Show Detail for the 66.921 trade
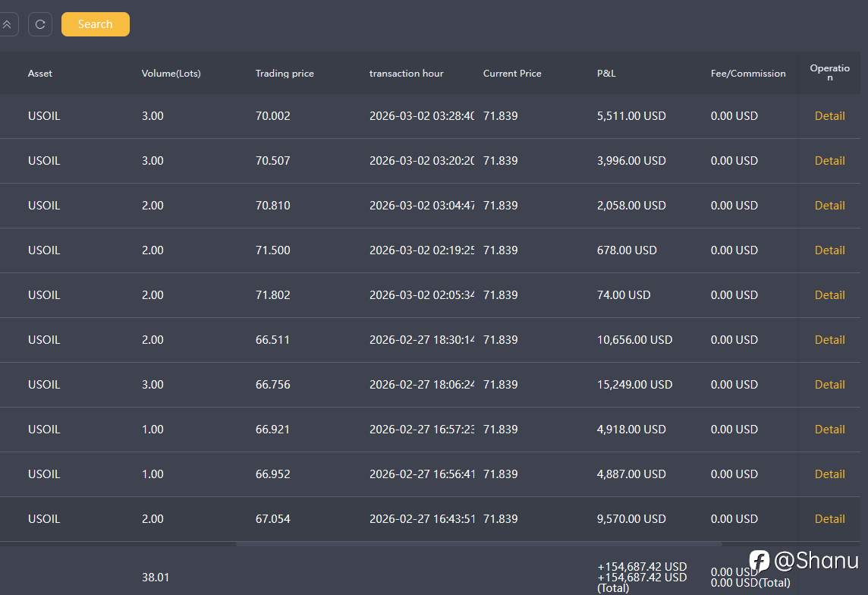Image resolution: width=868 pixels, height=595 pixels. (x=829, y=430)
